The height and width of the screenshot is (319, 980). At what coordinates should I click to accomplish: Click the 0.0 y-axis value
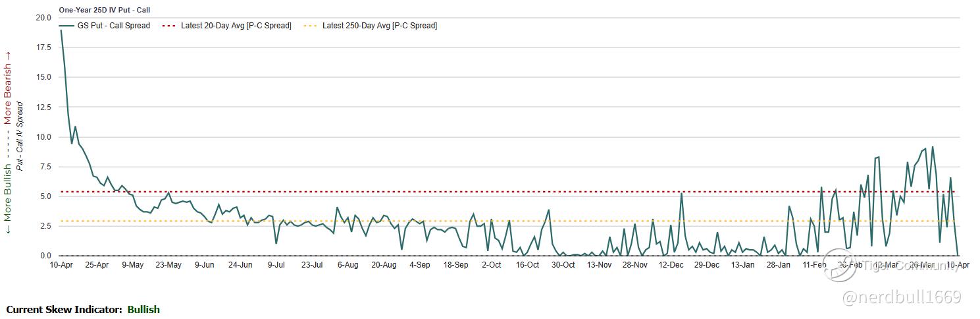pos(45,256)
